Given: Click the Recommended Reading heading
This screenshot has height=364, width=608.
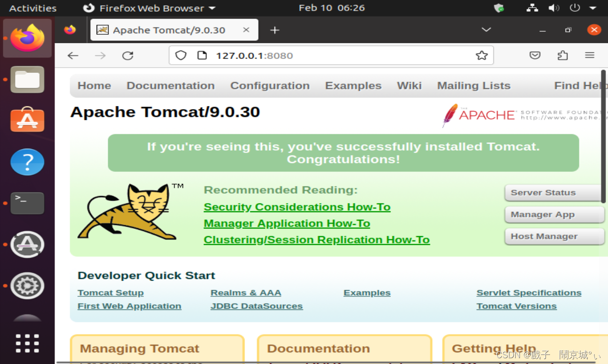Looking at the screenshot, I should (280, 190).
